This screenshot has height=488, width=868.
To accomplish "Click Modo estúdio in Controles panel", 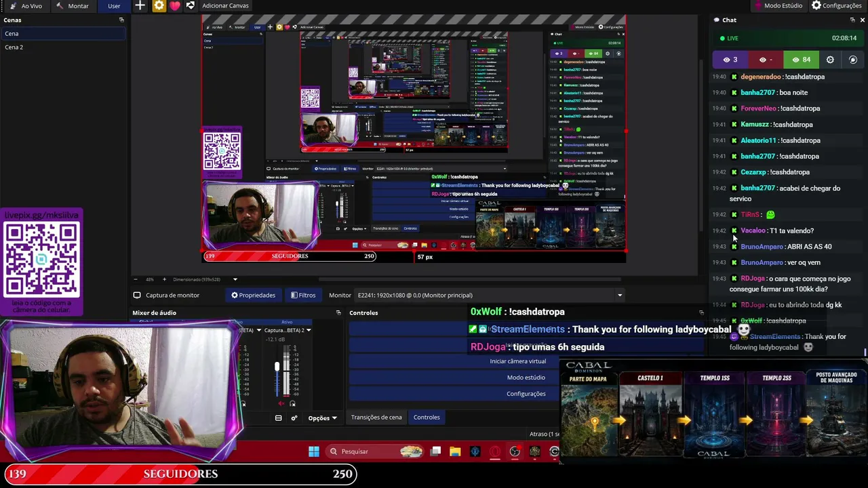I will tap(526, 378).
